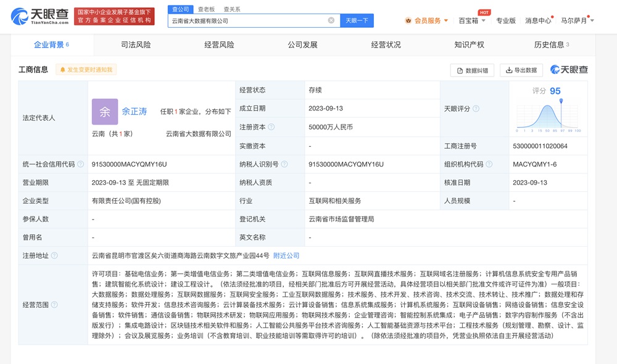Click the 天眼一下 search button
Image resolution: width=617 pixels, height=364 pixels.
357,20
